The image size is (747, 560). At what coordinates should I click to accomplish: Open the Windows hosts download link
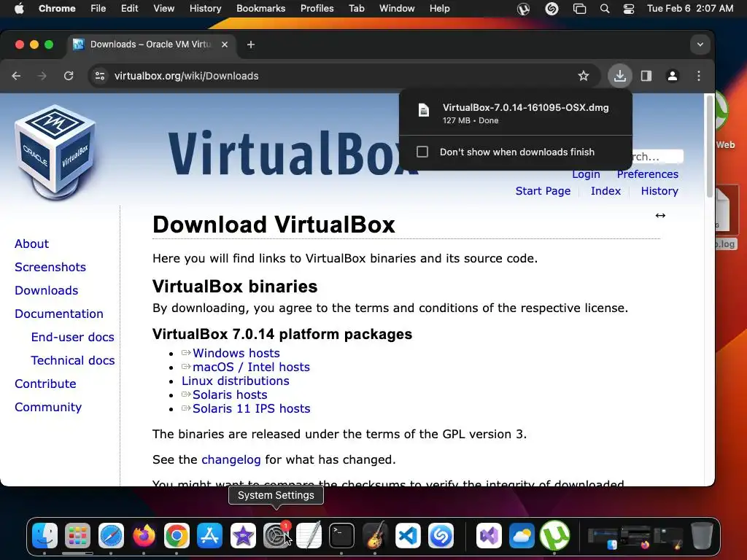pyautogui.click(x=236, y=354)
